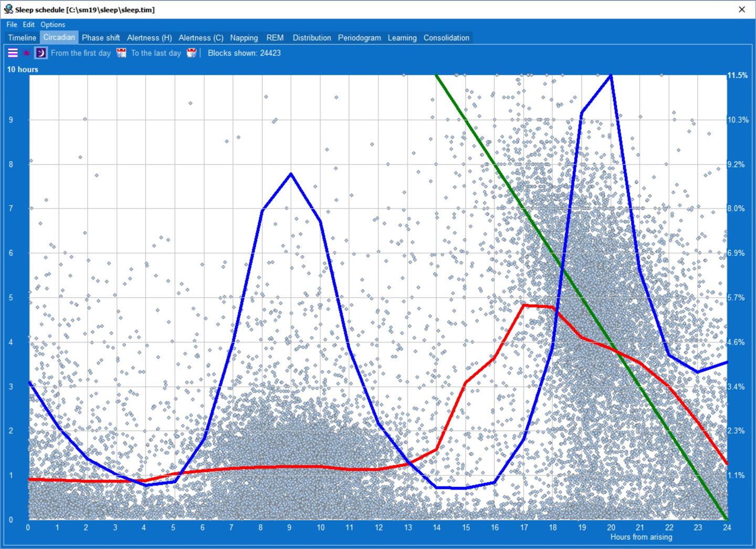Close the Sleep schedule window
The image size is (756, 549).
coord(742,9)
